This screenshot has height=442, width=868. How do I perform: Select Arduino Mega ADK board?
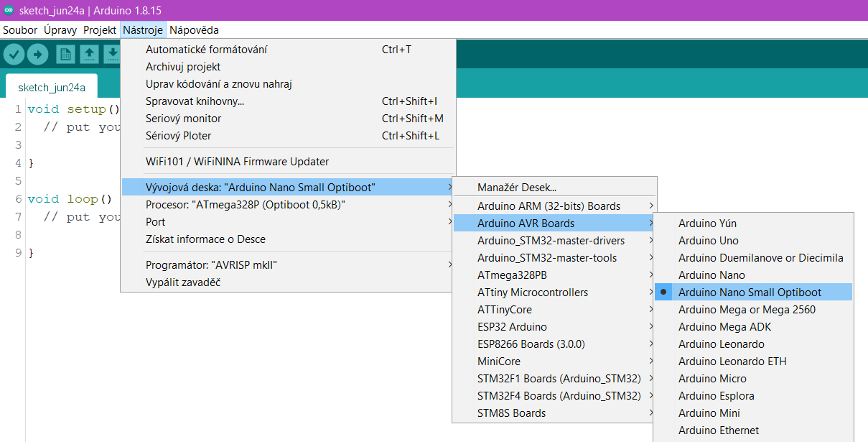753,327
